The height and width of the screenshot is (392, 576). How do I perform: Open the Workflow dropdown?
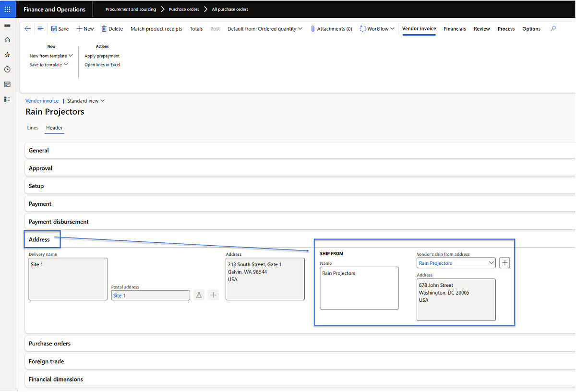pos(377,29)
